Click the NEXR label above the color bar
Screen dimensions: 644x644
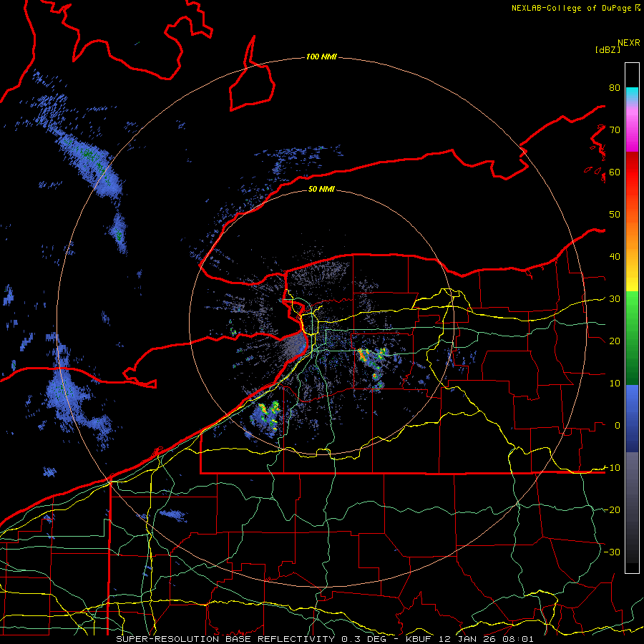(628, 43)
